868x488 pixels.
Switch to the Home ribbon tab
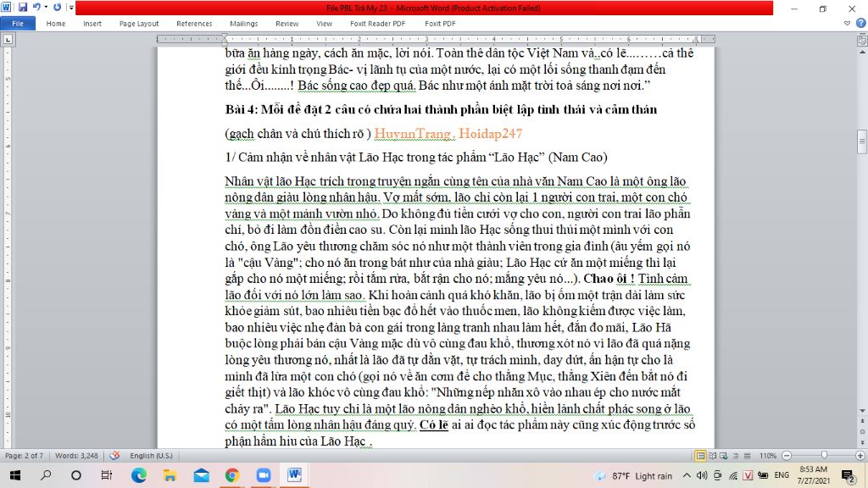(x=56, y=24)
